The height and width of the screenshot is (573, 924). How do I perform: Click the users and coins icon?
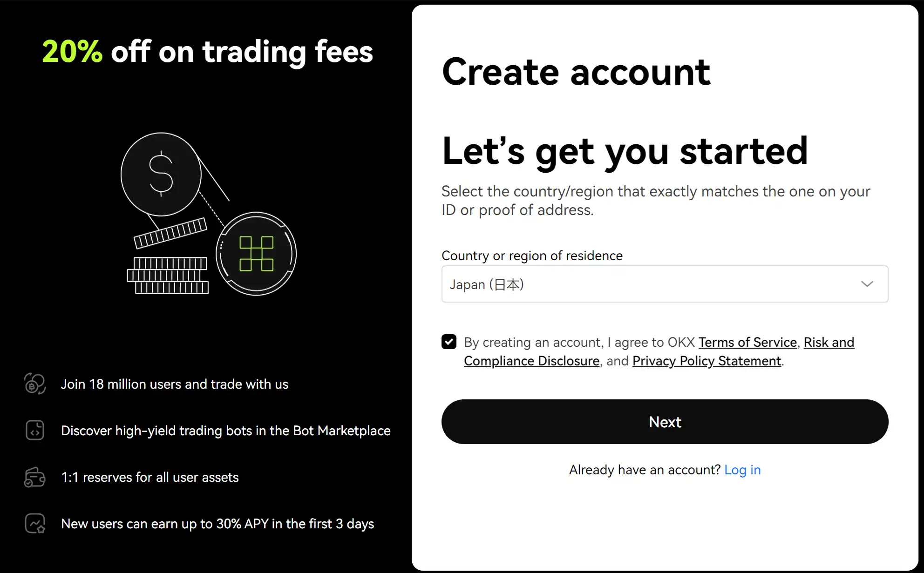[35, 384]
